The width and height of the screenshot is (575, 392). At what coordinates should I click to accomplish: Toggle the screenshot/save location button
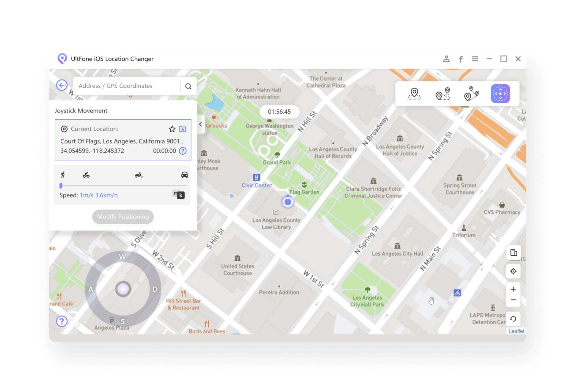(x=183, y=129)
